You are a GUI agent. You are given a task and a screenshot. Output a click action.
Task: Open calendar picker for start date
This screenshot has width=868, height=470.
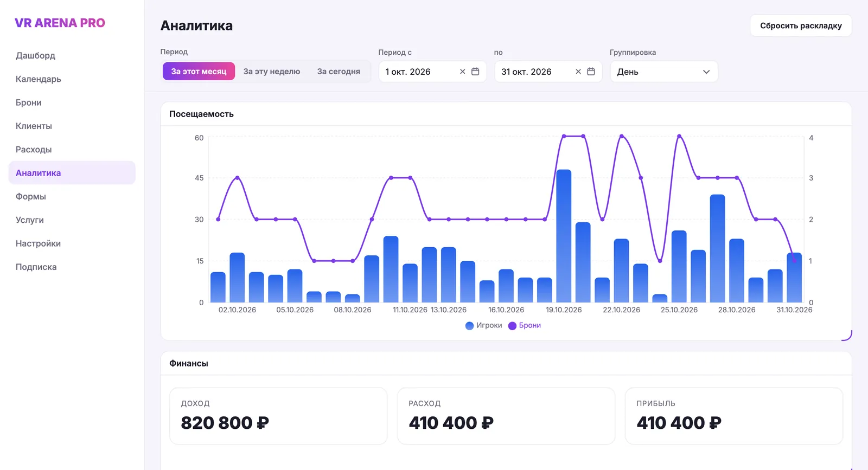tap(475, 72)
